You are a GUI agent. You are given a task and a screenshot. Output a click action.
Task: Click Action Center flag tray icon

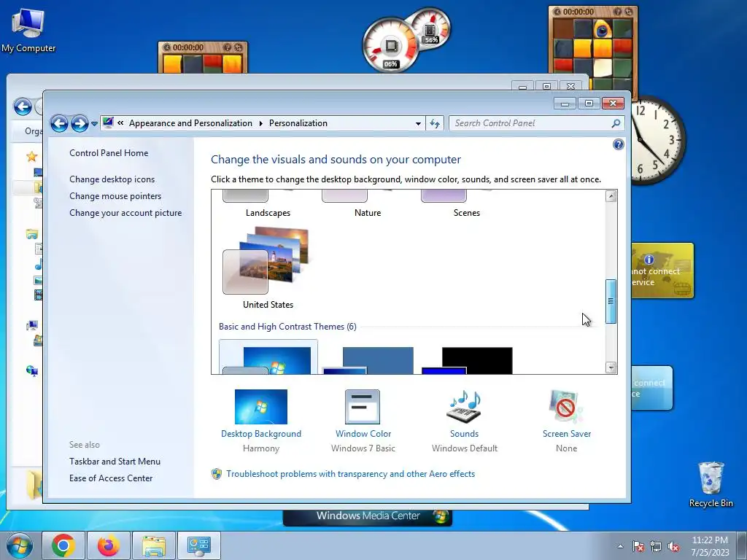pos(638,546)
